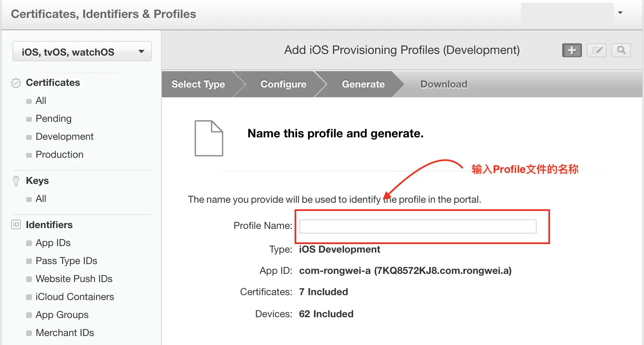Open Pass Type IDs
Screen dimensions: 644x345
66,261
